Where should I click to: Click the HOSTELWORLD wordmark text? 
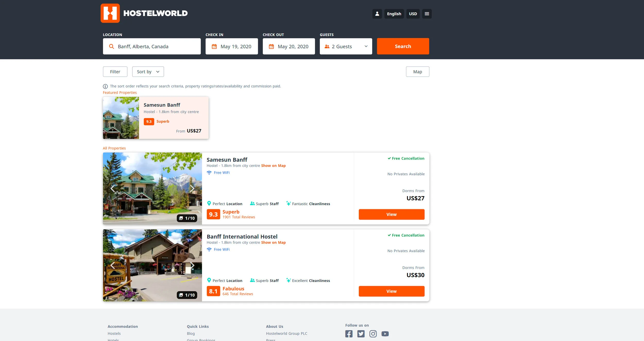[156, 13]
